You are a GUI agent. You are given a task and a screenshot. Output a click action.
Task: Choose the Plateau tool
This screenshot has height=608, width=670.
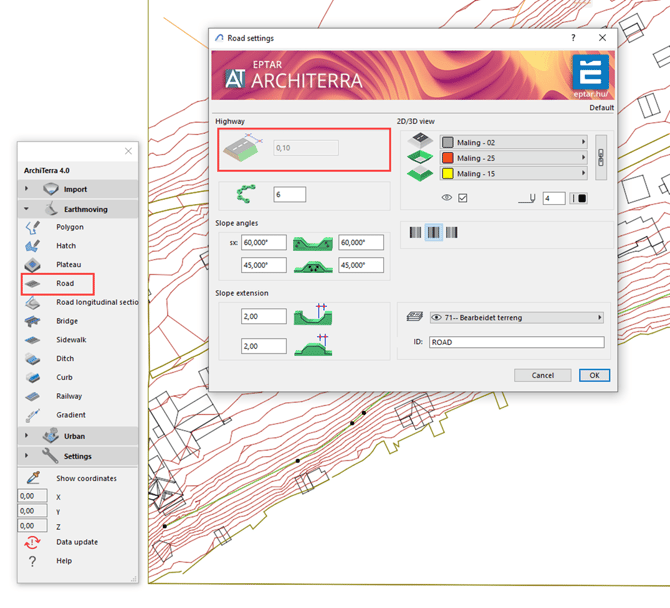coord(68,265)
